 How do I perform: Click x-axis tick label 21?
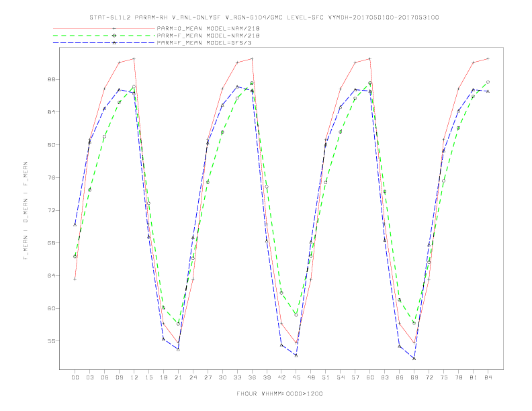click(178, 377)
